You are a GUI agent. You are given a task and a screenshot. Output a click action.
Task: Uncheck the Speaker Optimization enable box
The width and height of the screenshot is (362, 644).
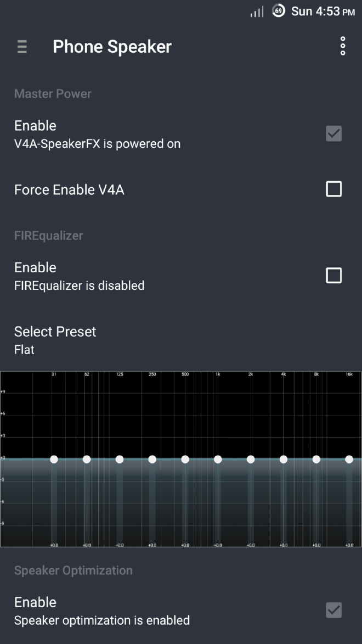pyautogui.click(x=333, y=610)
